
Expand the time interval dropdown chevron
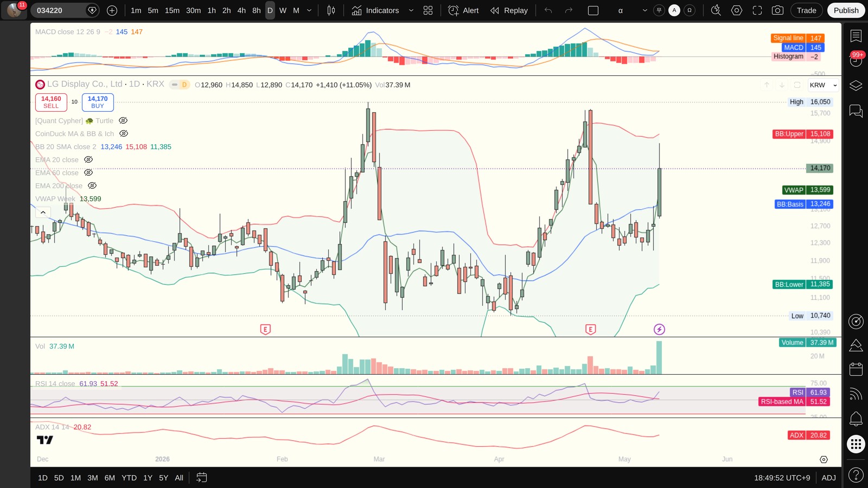[x=309, y=10]
